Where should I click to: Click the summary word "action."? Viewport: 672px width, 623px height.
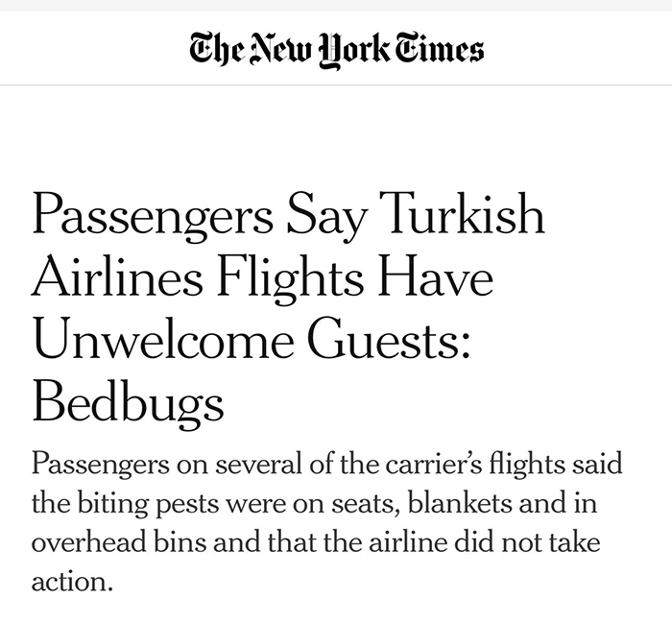coord(72,582)
